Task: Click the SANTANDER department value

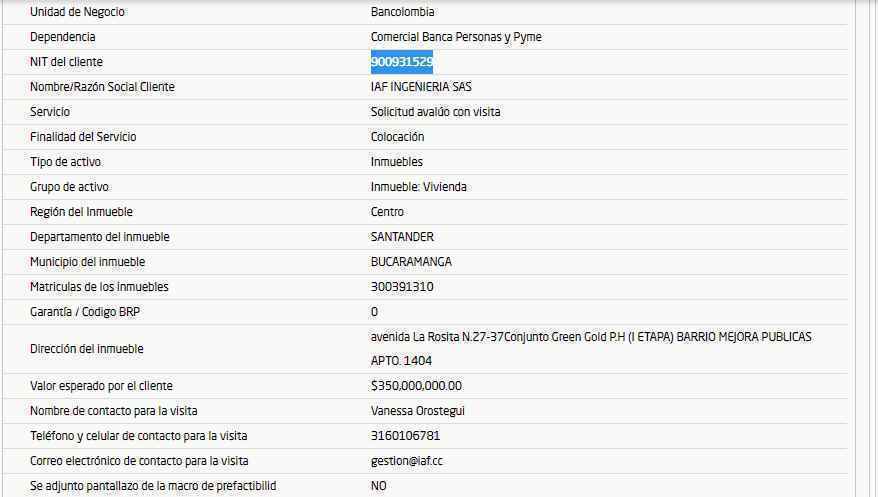Action: (402, 237)
